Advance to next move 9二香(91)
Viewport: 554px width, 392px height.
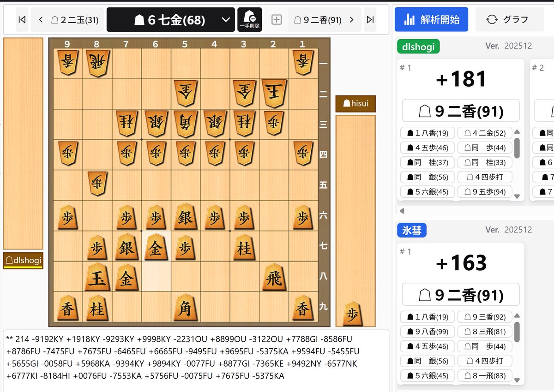[x=325, y=19]
